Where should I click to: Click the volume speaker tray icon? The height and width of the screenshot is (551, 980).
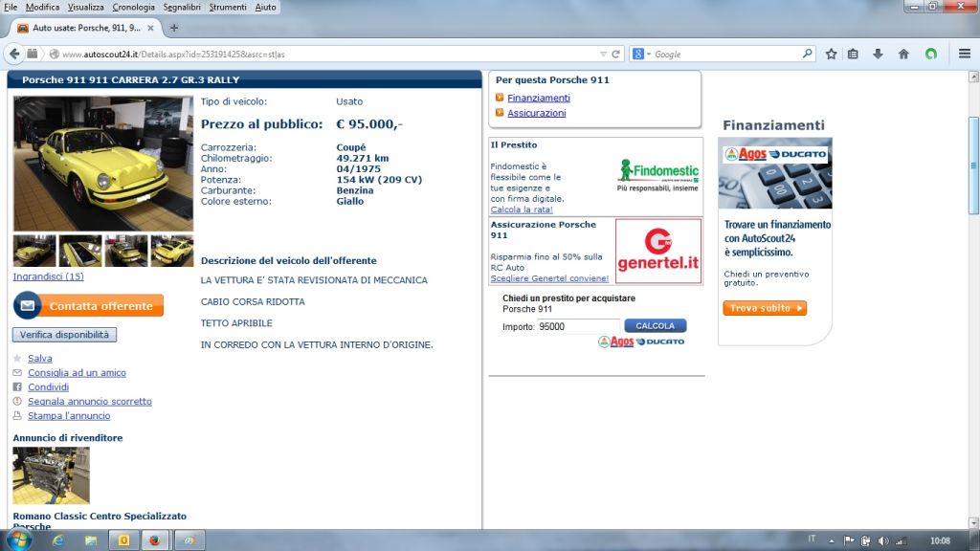883,541
